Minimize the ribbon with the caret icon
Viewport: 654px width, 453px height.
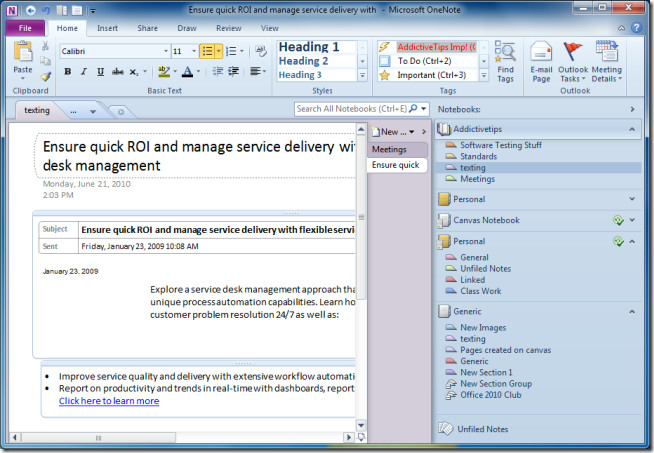click(x=621, y=28)
